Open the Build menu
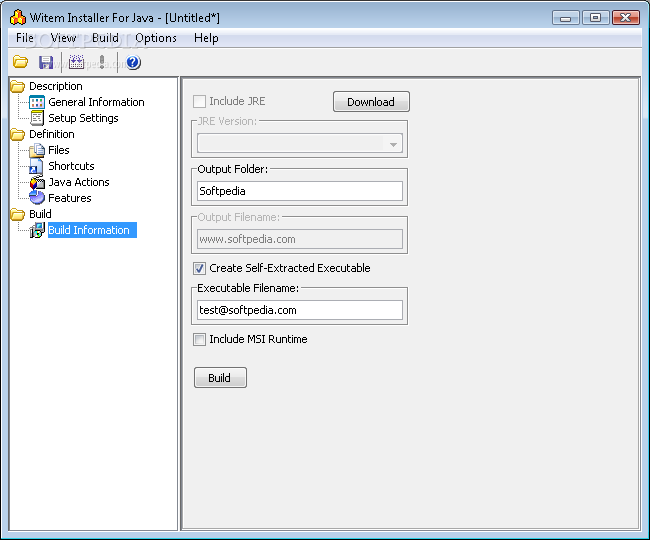The image size is (650, 540). (105, 38)
